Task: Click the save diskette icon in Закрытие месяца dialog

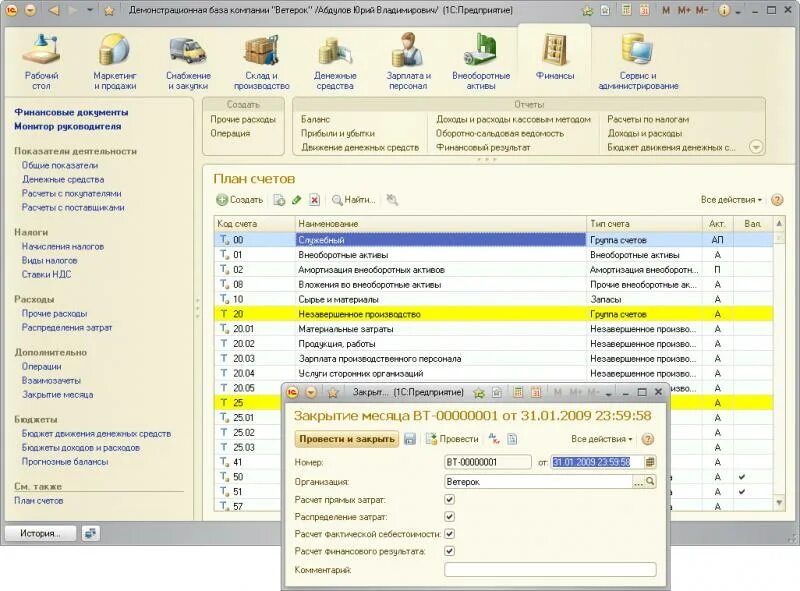Action: tap(410, 439)
